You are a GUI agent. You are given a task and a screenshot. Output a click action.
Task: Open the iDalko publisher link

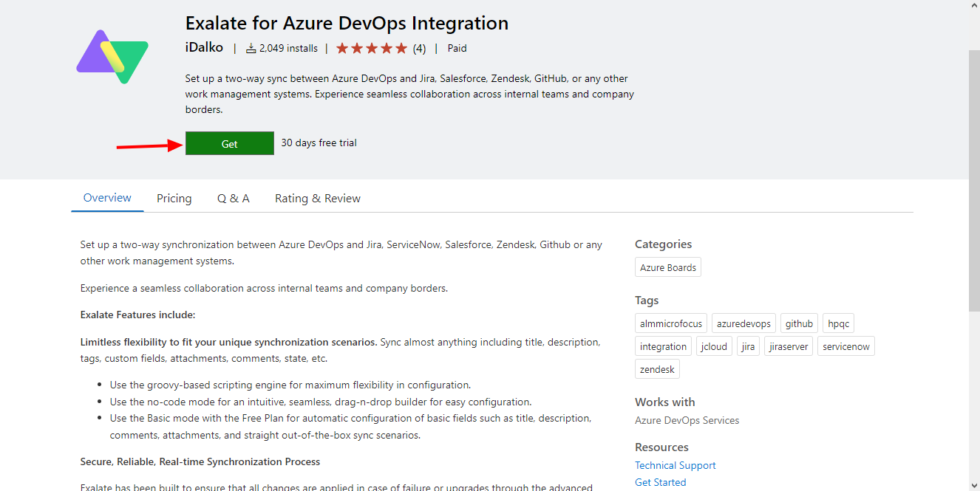[x=204, y=48]
